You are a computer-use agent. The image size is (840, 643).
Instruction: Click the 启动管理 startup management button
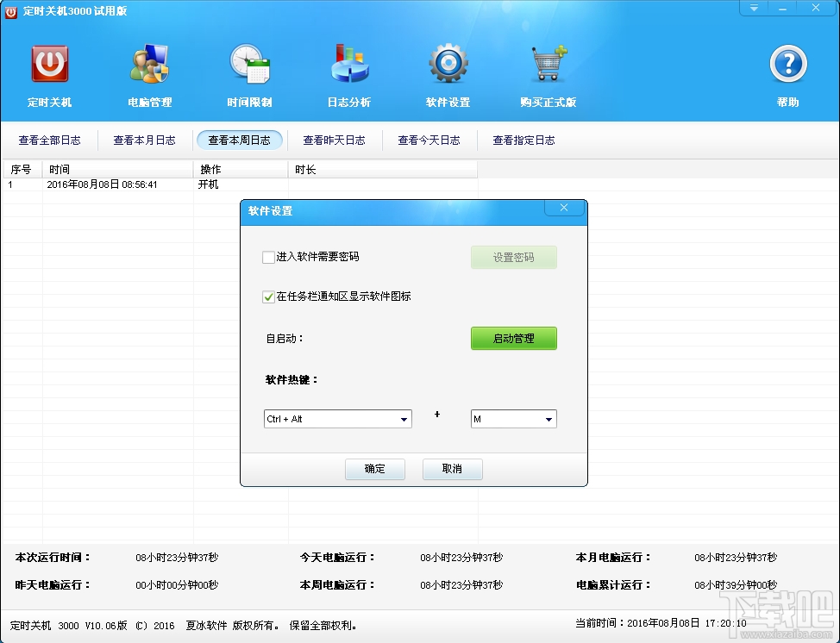point(513,338)
